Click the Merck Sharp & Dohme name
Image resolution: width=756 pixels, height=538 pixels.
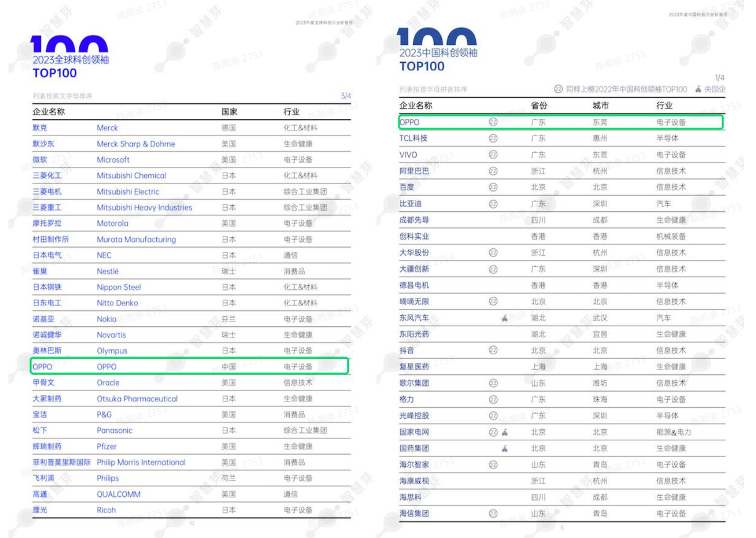[x=136, y=144]
